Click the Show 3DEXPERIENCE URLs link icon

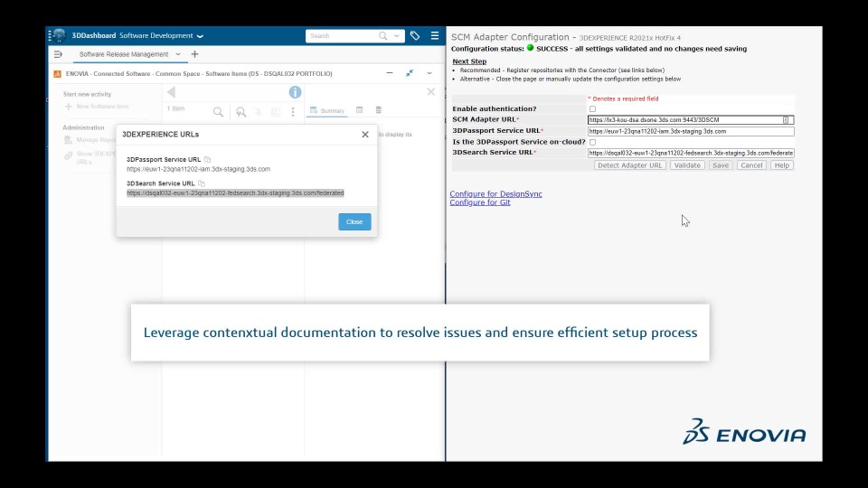tap(68, 156)
